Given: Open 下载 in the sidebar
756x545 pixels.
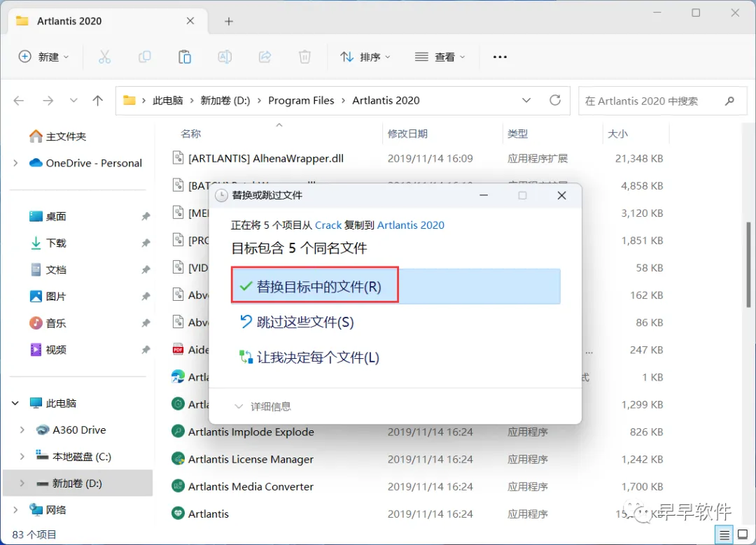Looking at the screenshot, I should (48, 243).
